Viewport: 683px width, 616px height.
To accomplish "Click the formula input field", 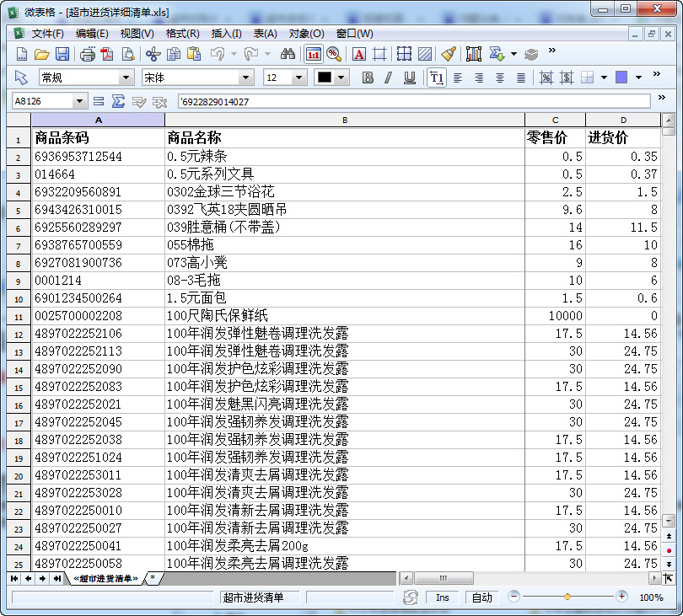I will pos(414,101).
